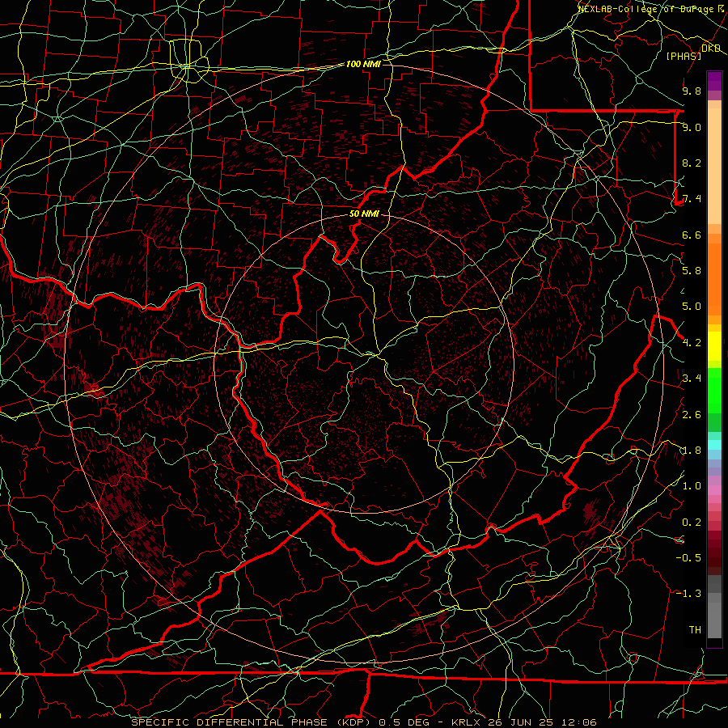Pick the yellow segment of color bar
The width and height of the screenshot is (728, 728).
[x=714, y=346]
